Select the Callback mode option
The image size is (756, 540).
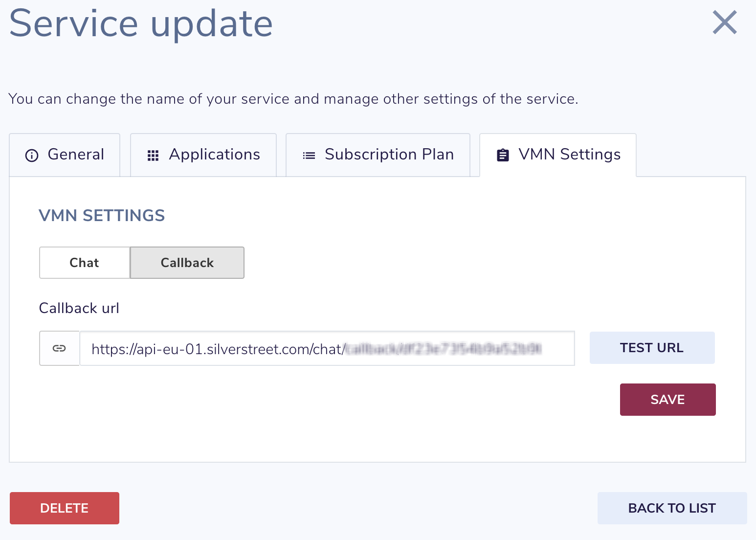[x=187, y=263]
